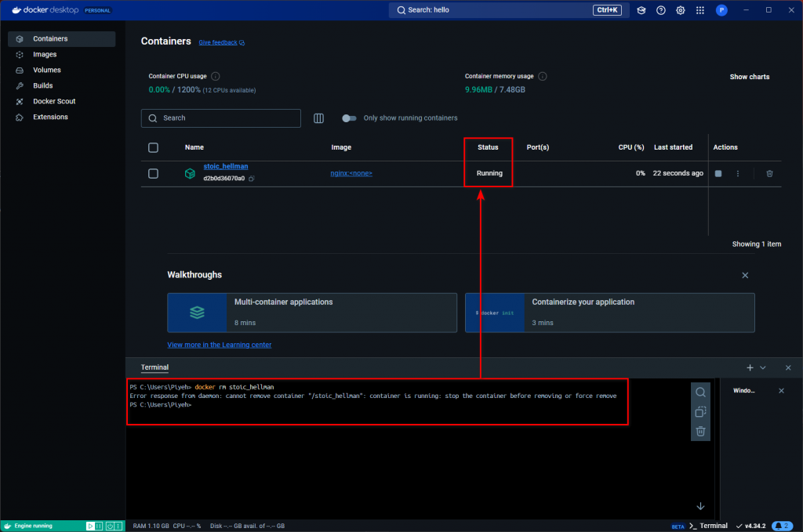Sort by Image column header
The width and height of the screenshot is (803, 532).
[x=341, y=147]
